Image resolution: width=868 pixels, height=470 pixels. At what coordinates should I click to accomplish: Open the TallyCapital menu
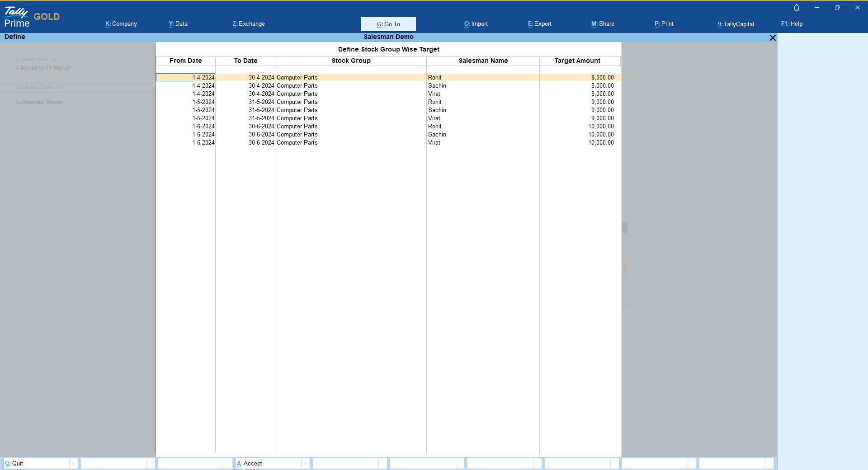coord(736,24)
